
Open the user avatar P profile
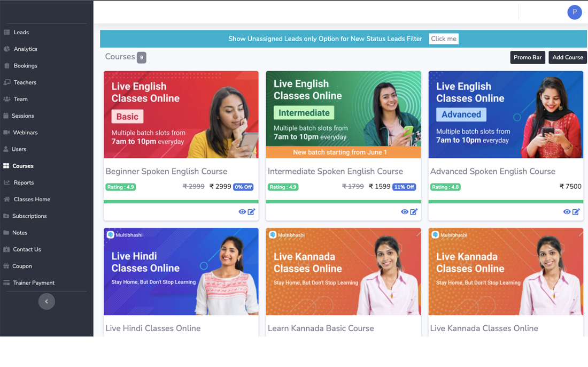574,12
